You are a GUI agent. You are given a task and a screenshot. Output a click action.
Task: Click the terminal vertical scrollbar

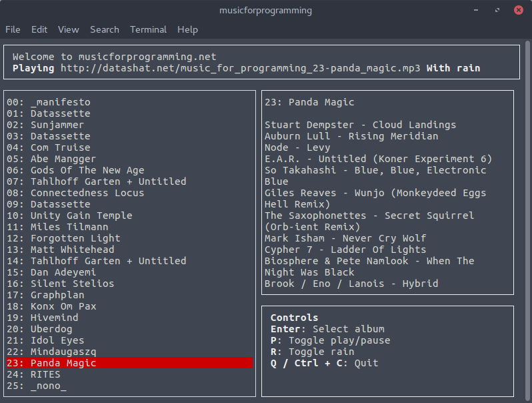click(527, 221)
